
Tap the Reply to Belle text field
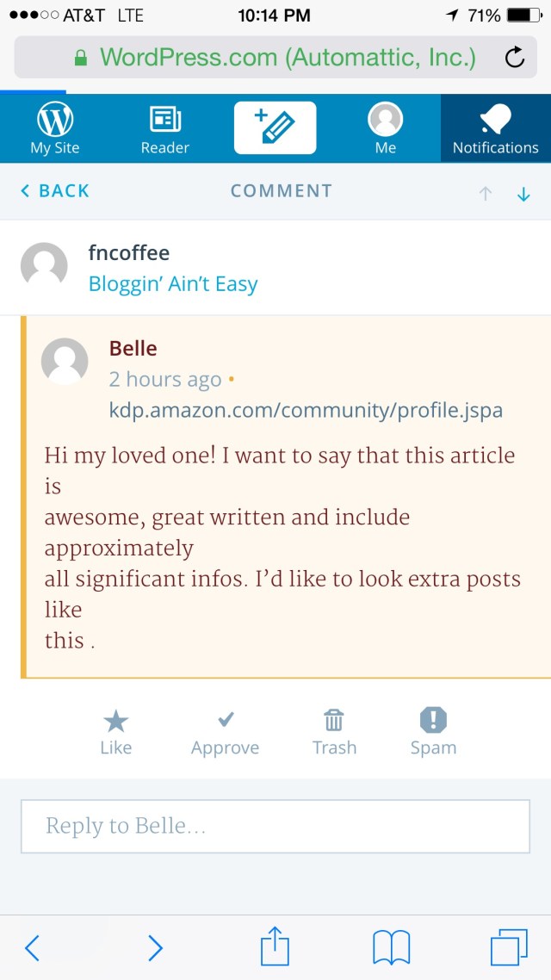pyautogui.click(x=275, y=826)
